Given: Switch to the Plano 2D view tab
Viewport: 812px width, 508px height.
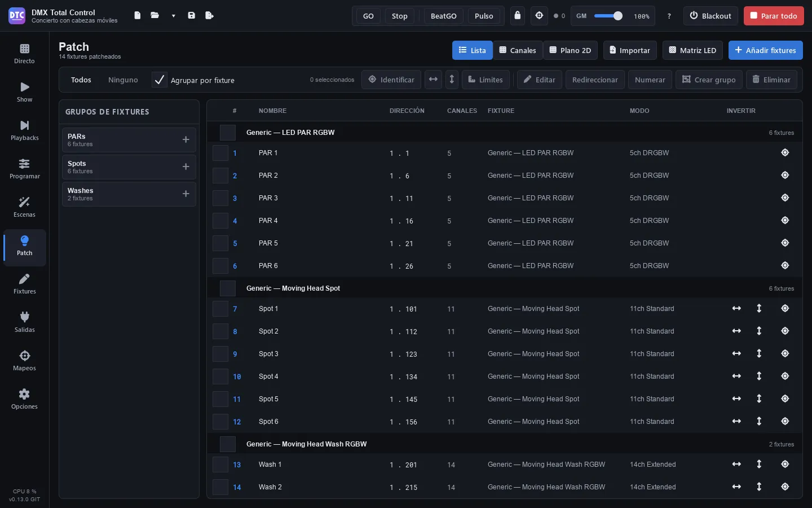Looking at the screenshot, I should 570,50.
